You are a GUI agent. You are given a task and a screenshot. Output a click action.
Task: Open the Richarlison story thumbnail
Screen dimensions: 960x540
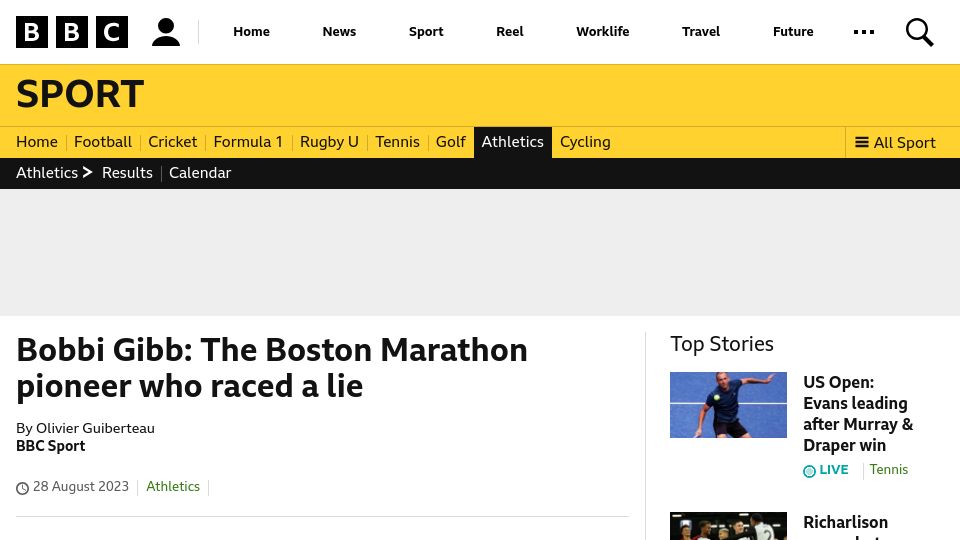pos(728,526)
